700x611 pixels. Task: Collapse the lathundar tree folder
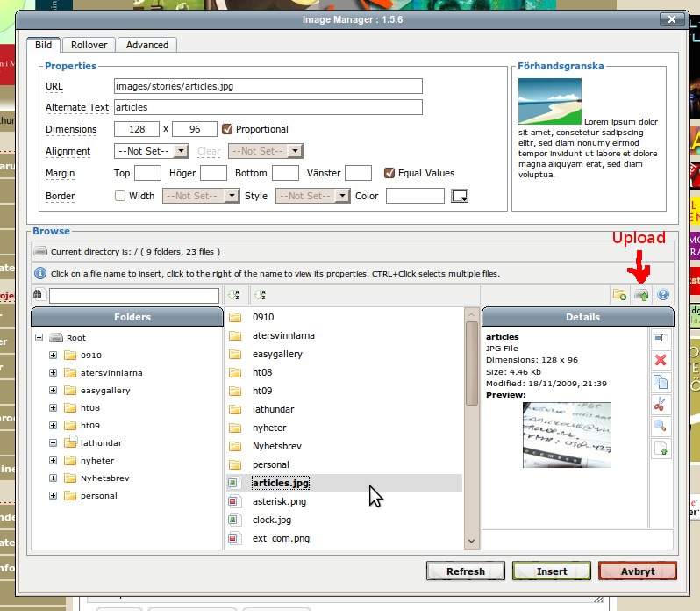pyautogui.click(x=54, y=442)
